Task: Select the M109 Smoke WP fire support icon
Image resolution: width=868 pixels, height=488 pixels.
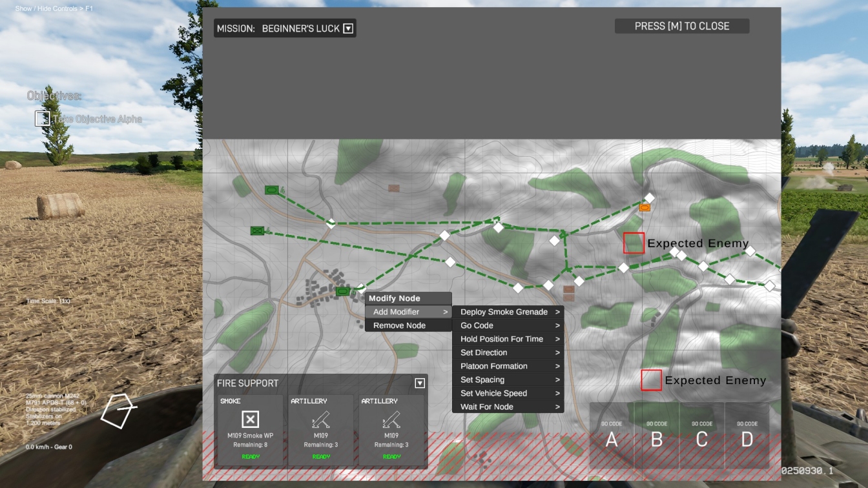Action: coord(251,420)
